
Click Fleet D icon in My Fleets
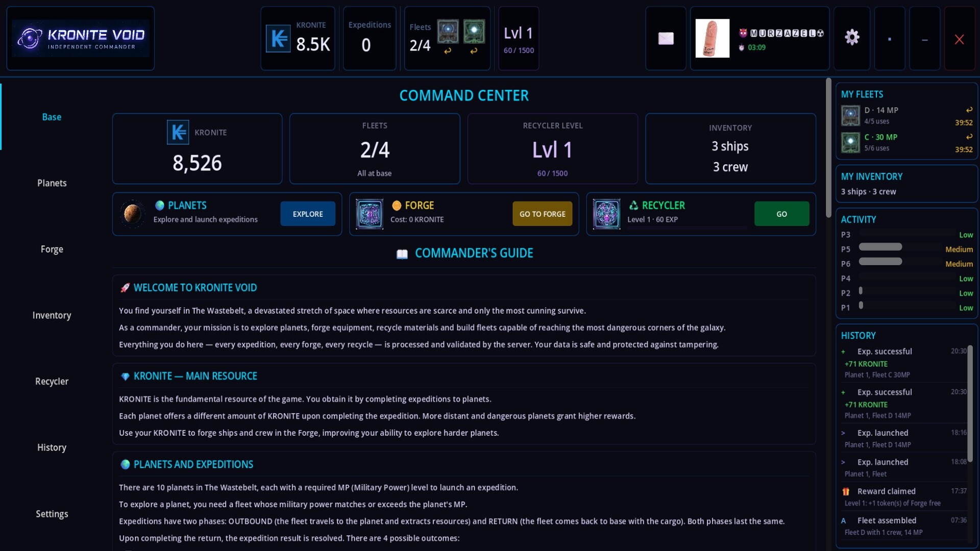coord(850,116)
